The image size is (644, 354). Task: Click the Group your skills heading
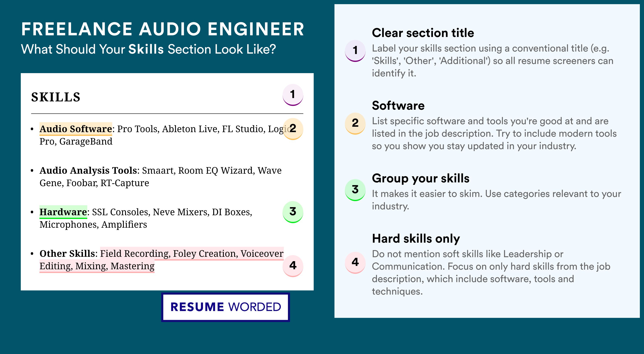click(x=420, y=178)
